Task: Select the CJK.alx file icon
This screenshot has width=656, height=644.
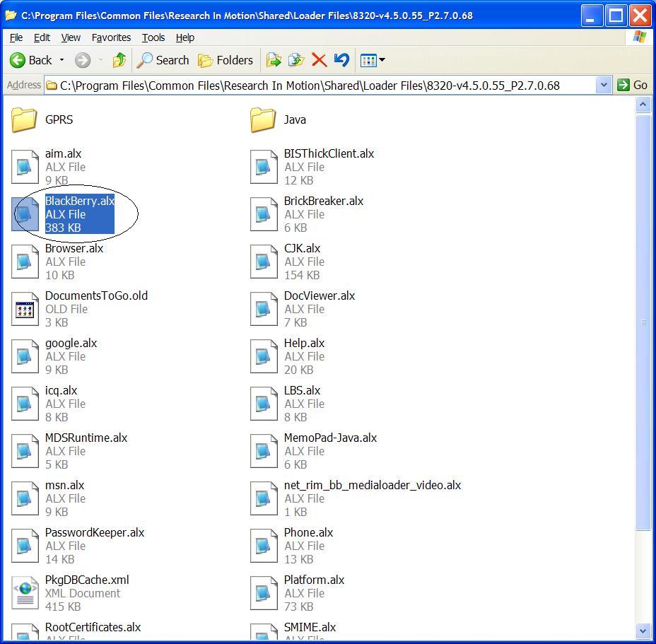Action: 264,262
